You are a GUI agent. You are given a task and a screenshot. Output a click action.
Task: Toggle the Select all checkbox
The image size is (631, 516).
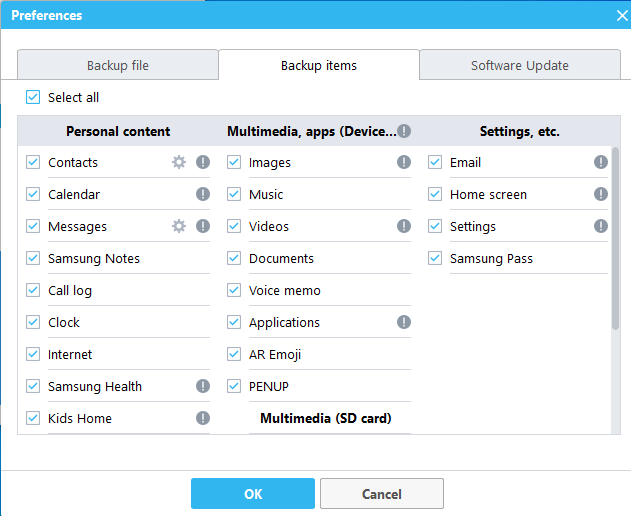click(34, 97)
